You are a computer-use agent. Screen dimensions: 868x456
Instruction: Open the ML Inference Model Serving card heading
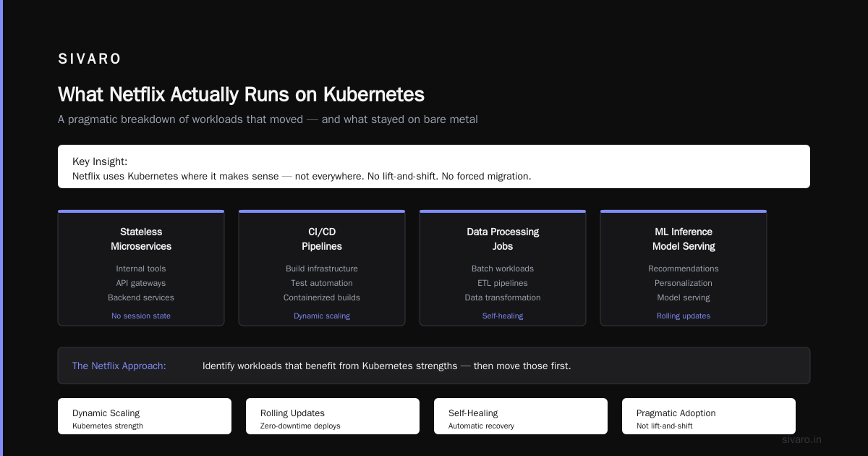(684, 239)
